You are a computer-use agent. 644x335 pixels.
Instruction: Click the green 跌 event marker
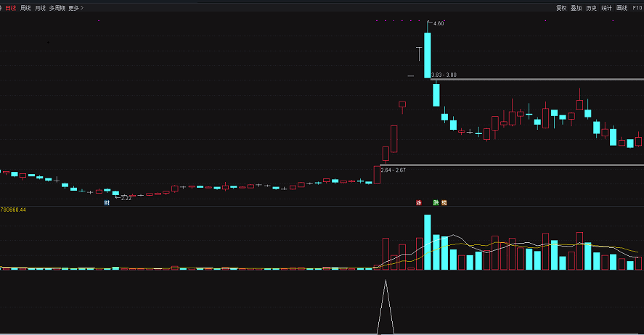pos(436,202)
